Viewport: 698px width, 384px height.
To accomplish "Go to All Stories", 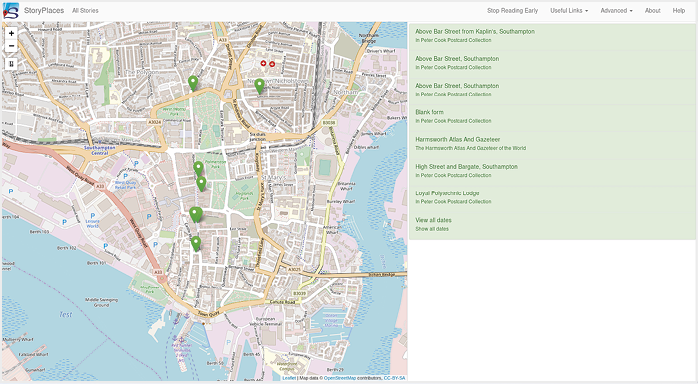I will point(85,11).
